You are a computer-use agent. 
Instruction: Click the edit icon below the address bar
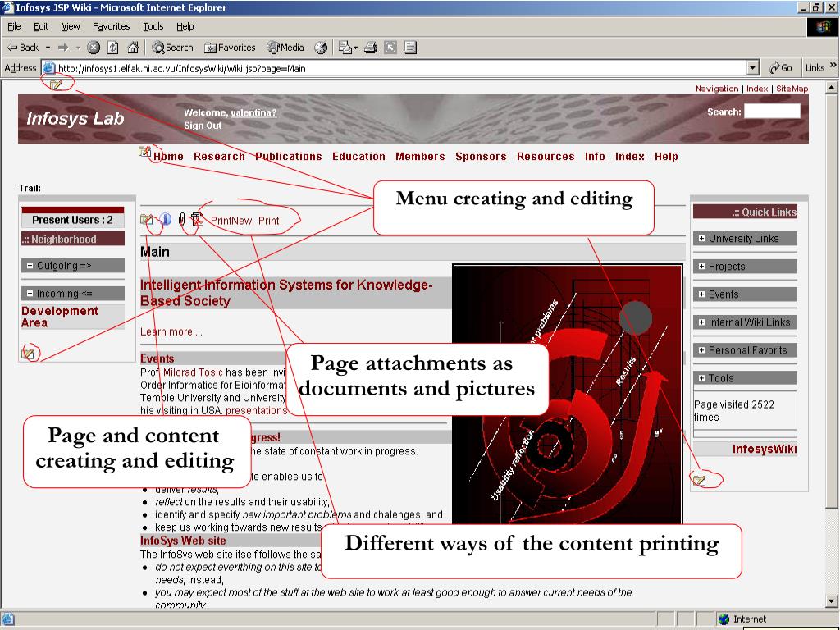tap(57, 84)
